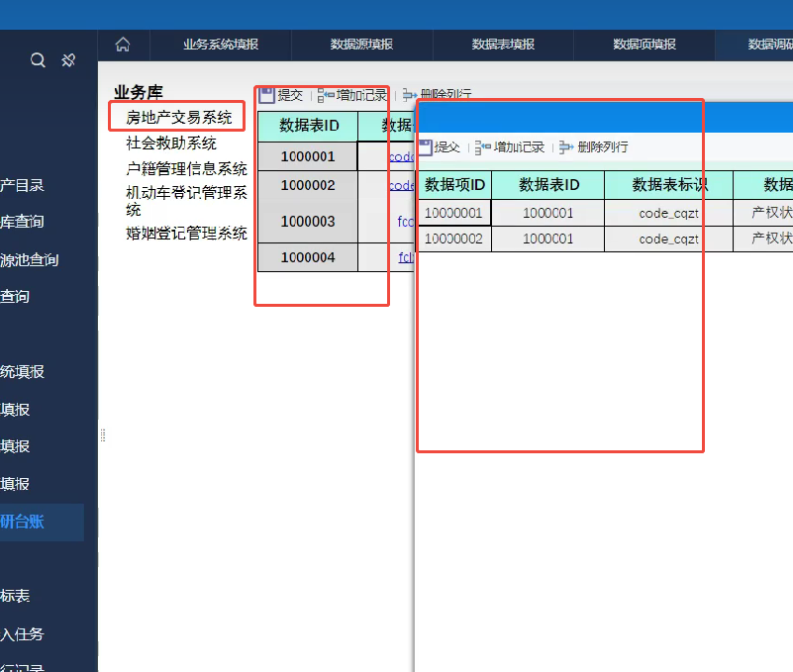Click 数据表ID header in background table
793x672 pixels.
[308, 126]
